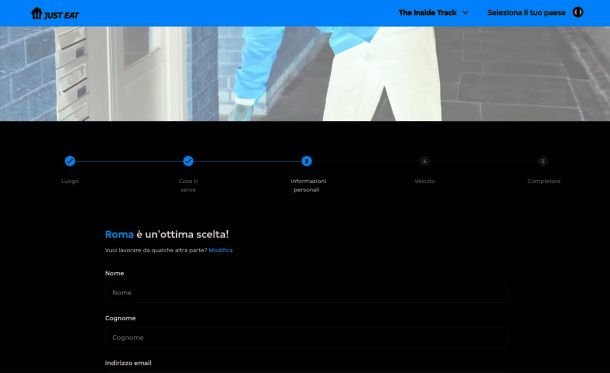Viewport: 610px width, 373px height.
Task: Go to completed Cosa ti serve checkmark
Action: tap(188, 161)
